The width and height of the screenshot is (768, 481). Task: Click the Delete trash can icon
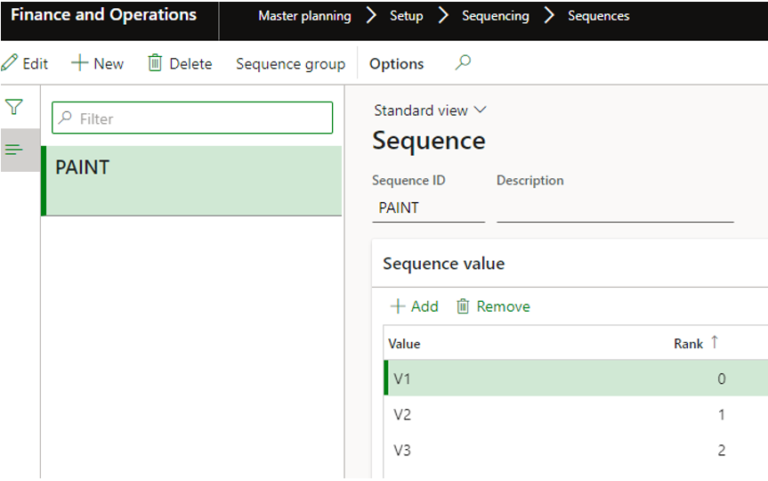pos(155,63)
